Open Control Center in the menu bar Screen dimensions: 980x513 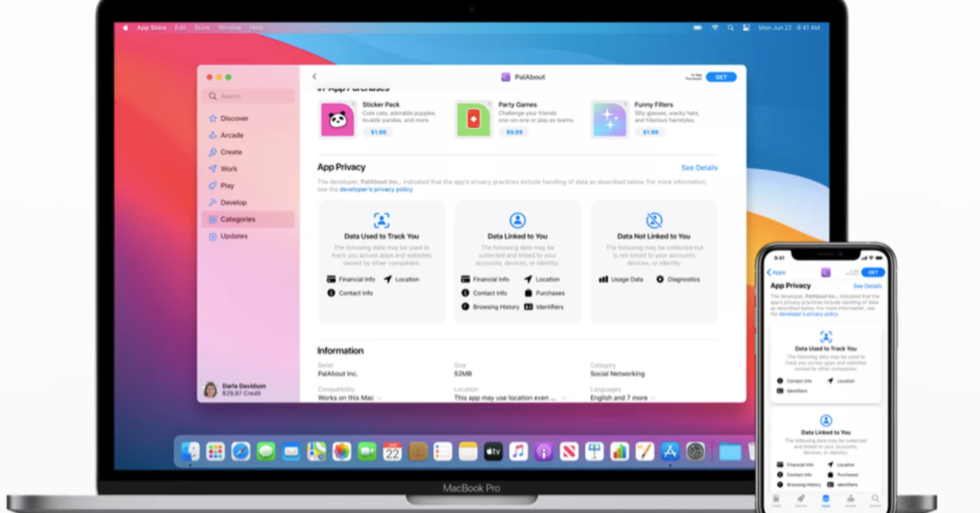746,28
